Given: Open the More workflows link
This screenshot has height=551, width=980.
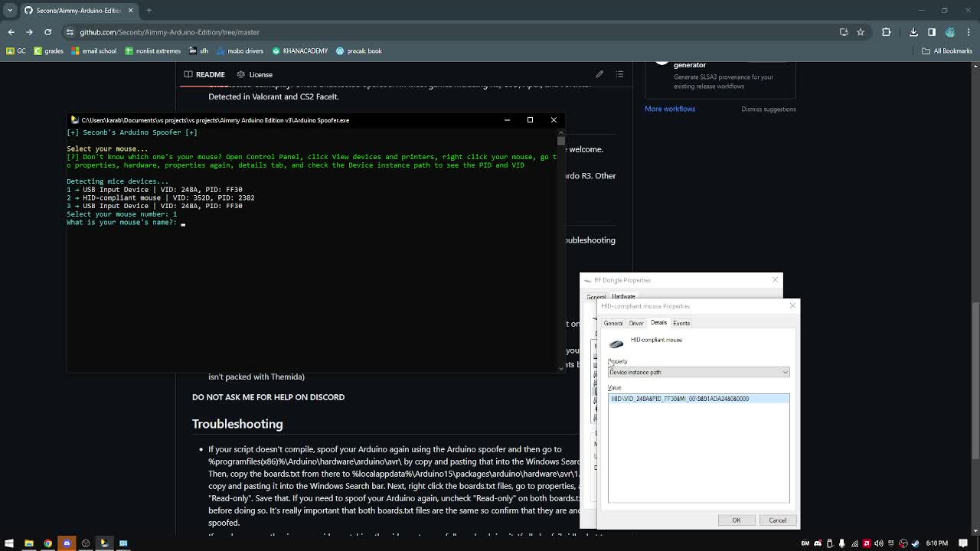Looking at the screenshot, I should (x=669, y=109).
